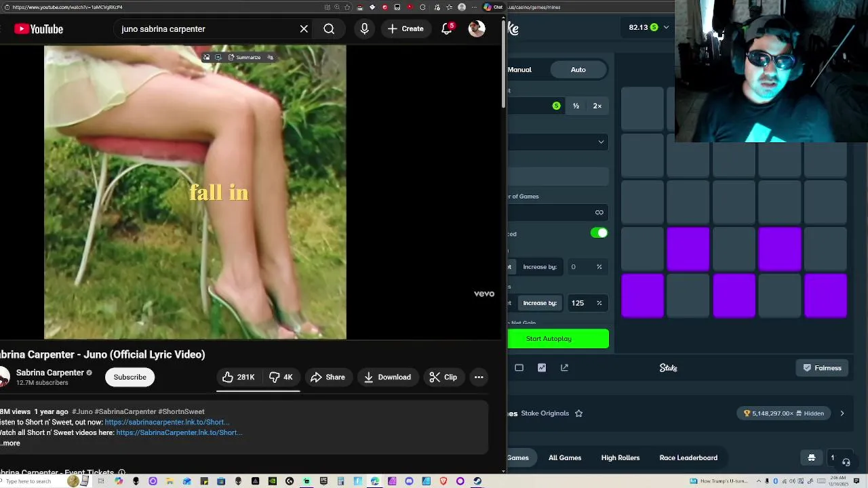This screenshot has height=488, width=868.
Task: Open the Sabrina Carpenter channel name
Action: point(50,372)
